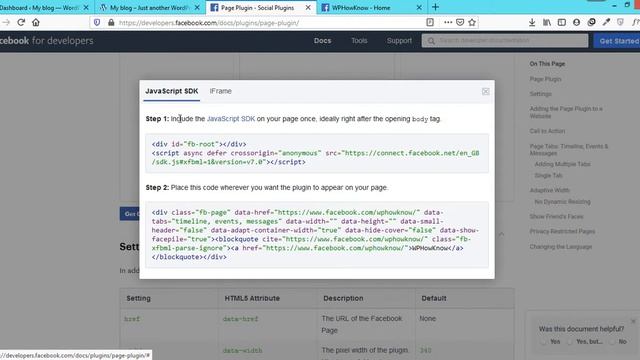Click the Step 2 fb-page code block
The height and width of the screenshot is (360, 640).
[x=317, y=235]
